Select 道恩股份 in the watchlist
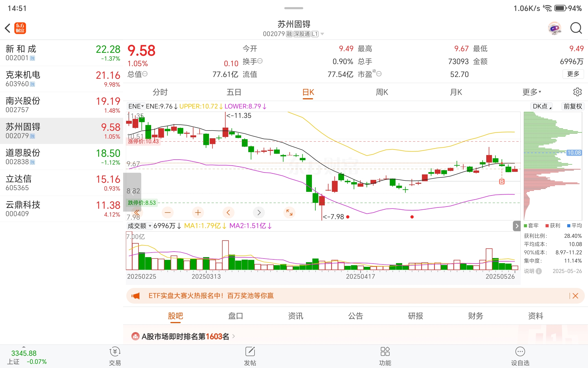 pos(62,157)
